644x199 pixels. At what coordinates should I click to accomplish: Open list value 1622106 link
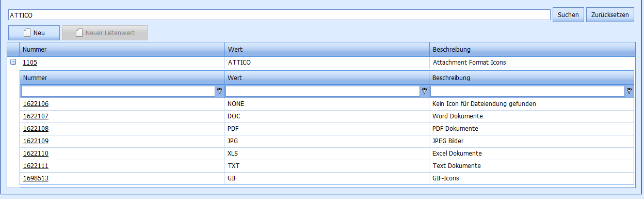pos(36,104)
